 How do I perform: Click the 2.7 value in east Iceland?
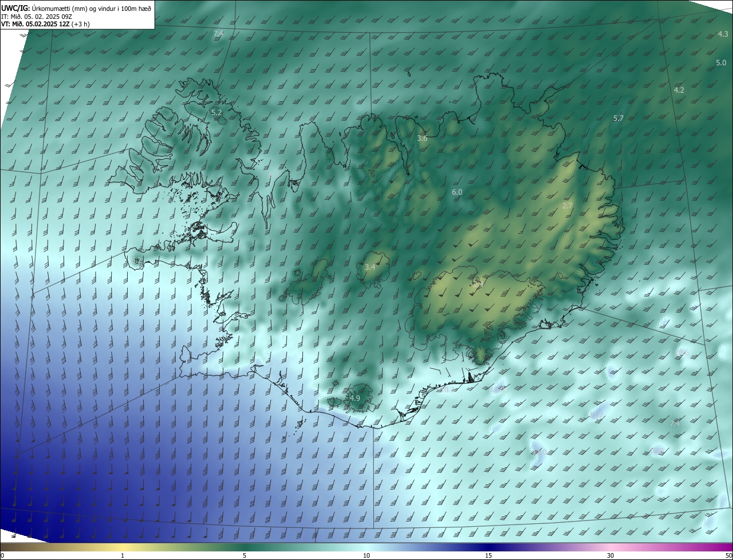coord(568,206)
